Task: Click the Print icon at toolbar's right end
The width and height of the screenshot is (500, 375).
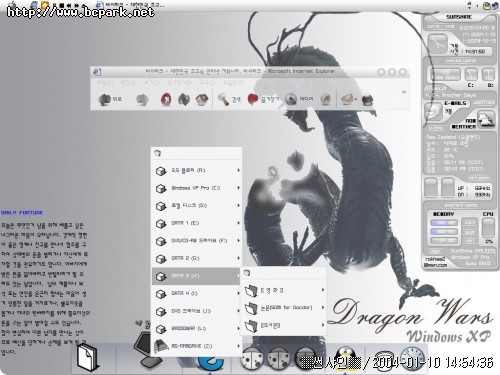Action: (x=367, y=99)
